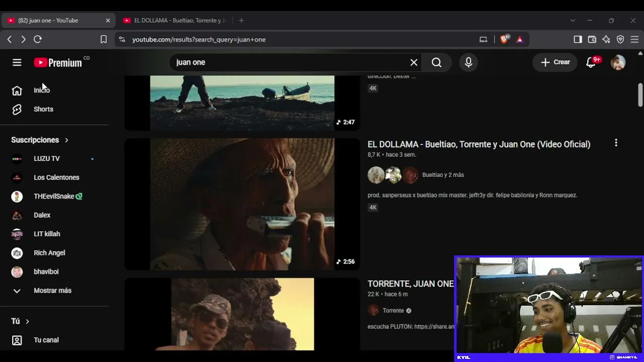The height and width of the screenshot is (362, 644).
Task: Open the tab search dropdown arrow
Action: point(573,21)
